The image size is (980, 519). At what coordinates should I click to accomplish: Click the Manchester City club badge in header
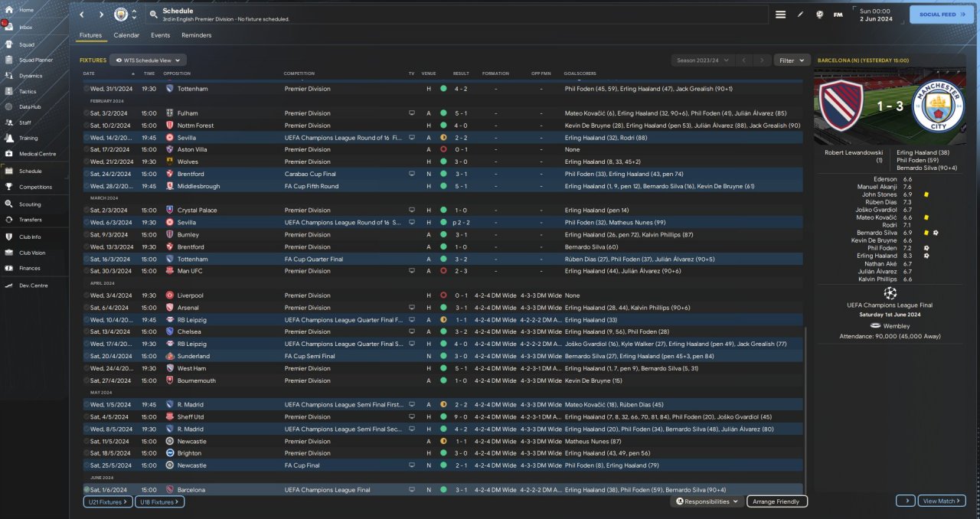tap(121, 15)
